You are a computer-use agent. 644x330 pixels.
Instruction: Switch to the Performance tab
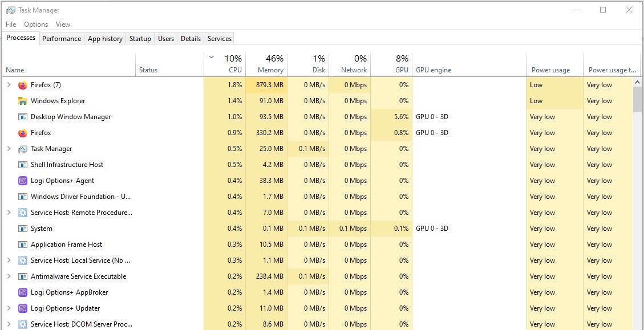(62, 39)
